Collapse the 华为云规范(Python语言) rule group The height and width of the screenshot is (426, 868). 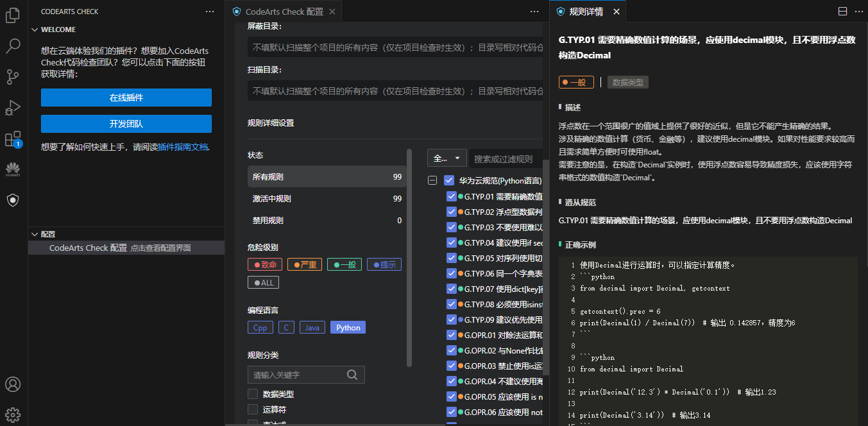pyautogui.click(x=432, y=181)
